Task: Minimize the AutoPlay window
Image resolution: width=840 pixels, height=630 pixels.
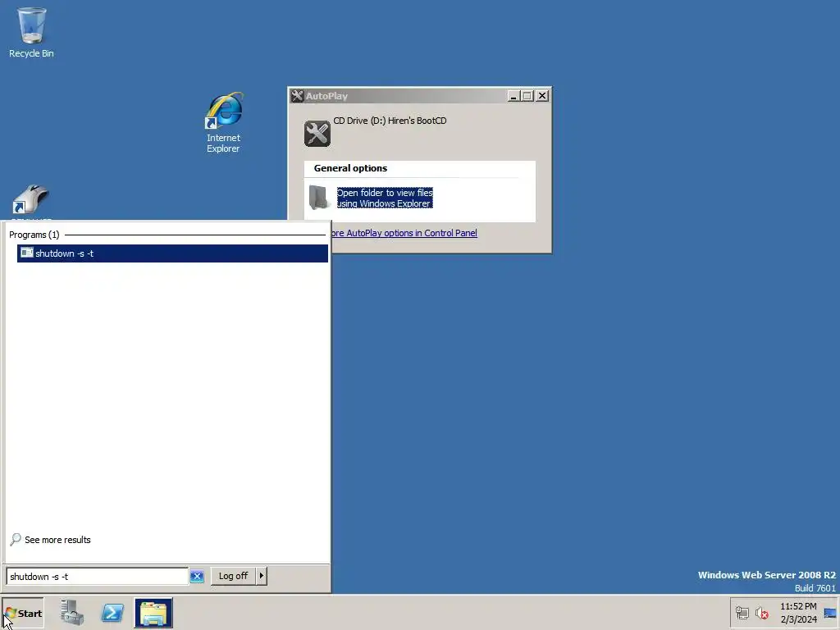Action: [514, 96]
